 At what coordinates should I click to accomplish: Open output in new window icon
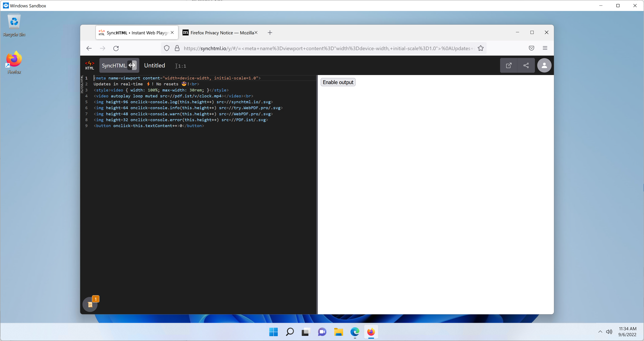pyautogui.click(x=509, y=65)
